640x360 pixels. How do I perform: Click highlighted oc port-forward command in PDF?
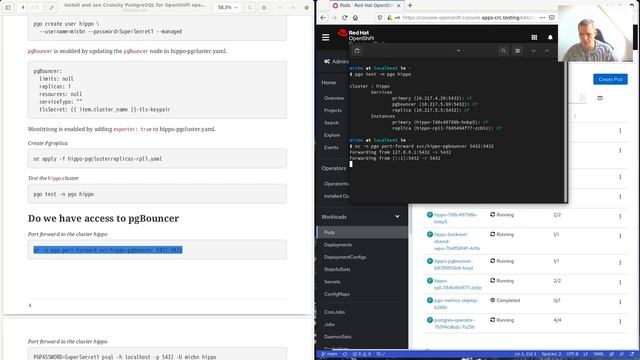pyautogui.click(x=108, y=250)
